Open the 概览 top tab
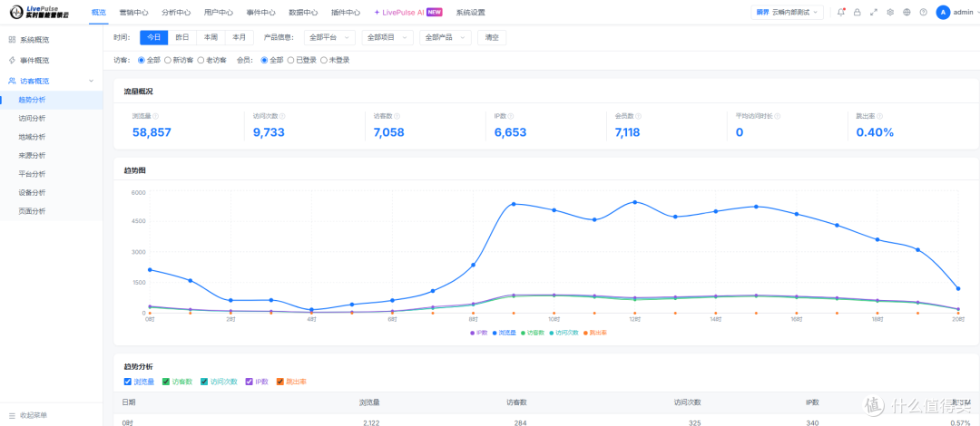Viewport: 980px width, 426px height. tap(99, 12)
